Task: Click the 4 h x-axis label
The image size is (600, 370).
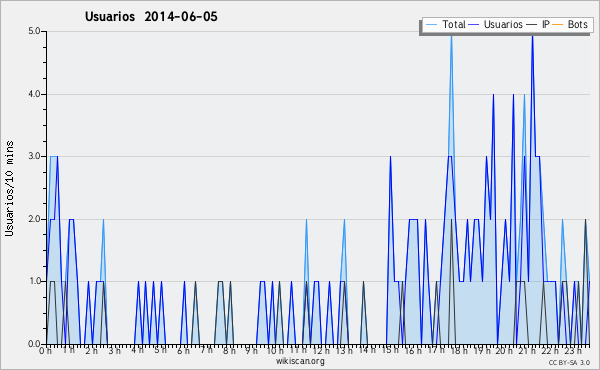Action: pos(137,350)
